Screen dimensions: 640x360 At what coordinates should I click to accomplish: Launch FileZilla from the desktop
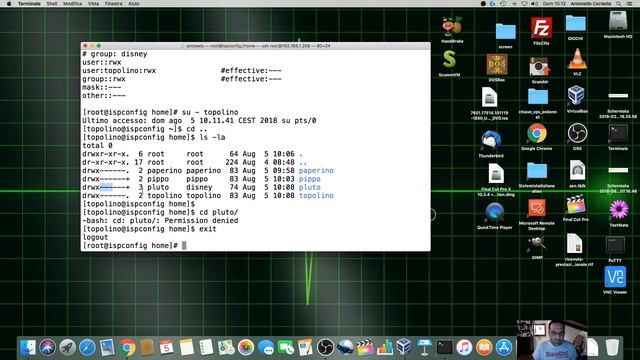pyautogui.click(x=541, y=28)
